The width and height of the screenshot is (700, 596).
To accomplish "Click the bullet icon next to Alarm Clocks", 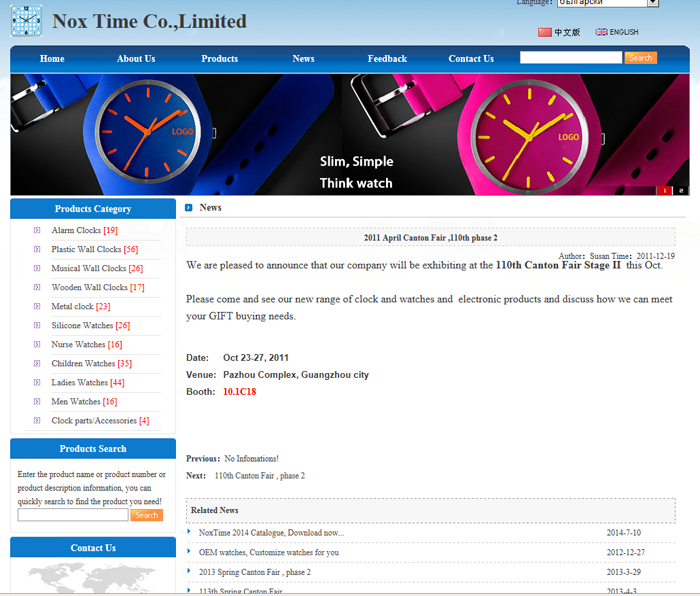I will point(37,230).
